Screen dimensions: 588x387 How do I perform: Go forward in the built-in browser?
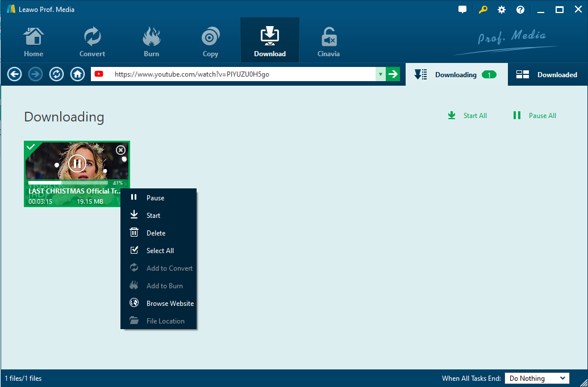click(x=36, y=74)
